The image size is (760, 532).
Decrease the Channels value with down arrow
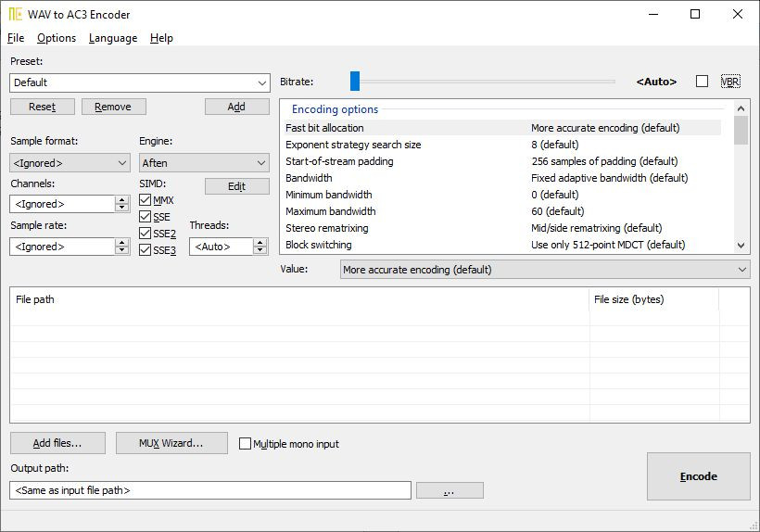(x=122, y=209)
